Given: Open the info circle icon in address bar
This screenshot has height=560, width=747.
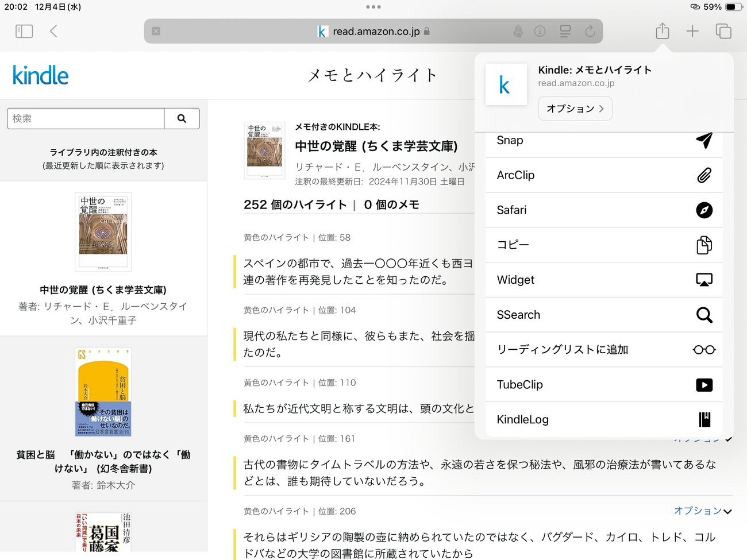Looking at the screenshot, I should click(540, 31).
